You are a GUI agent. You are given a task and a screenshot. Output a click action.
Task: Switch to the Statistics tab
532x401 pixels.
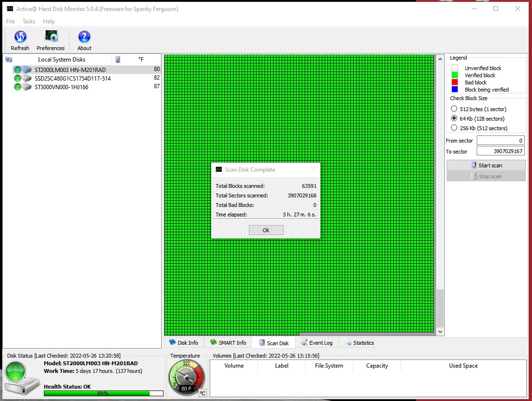point(359,342)
